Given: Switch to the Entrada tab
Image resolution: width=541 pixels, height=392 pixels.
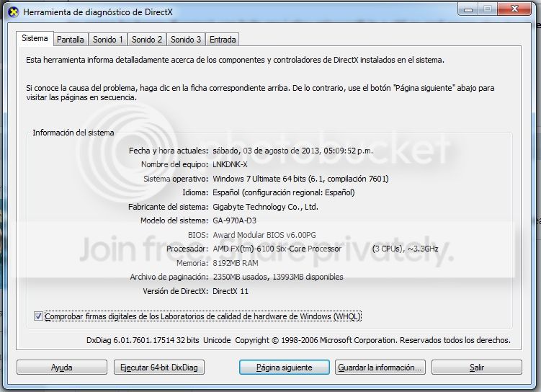Looking at the screenshot, I should (222, 40).
